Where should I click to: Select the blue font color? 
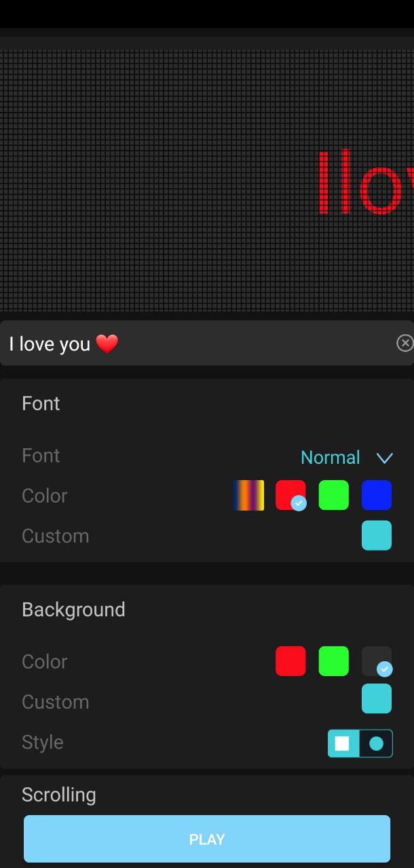click(x=377, y=495)
